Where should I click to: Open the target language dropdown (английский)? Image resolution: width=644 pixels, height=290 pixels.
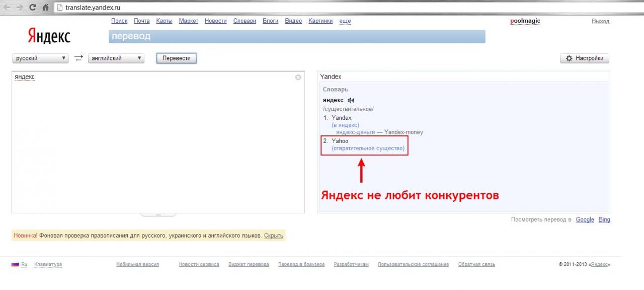(x=116, y=58)
